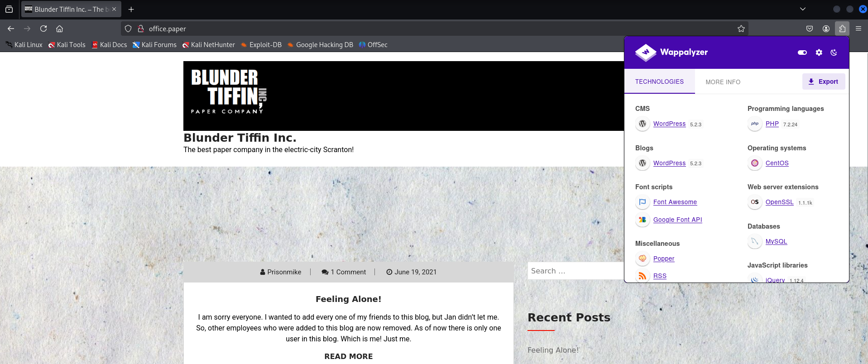868x364 pixels.
Task: Click the OpenSSL icon
Action: 755,202
